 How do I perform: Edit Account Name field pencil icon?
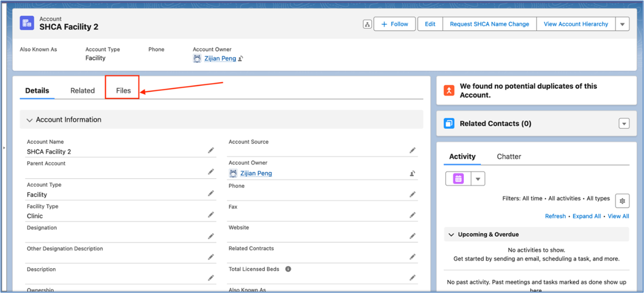pyautogui.click(x=211, y=150)
